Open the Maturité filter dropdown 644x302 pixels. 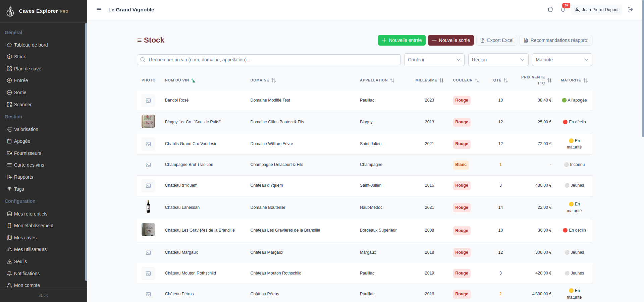click(562, 60)
